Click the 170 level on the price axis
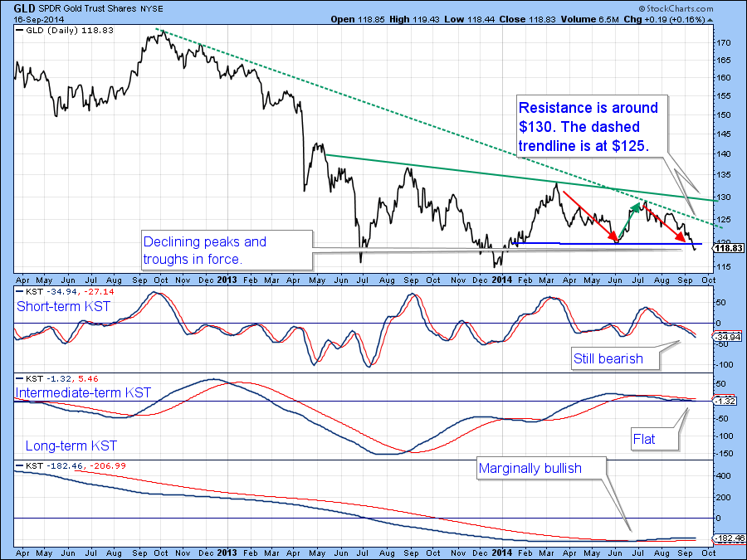The width and height of the screenshot is (747, 560). (x=724, y=43)
